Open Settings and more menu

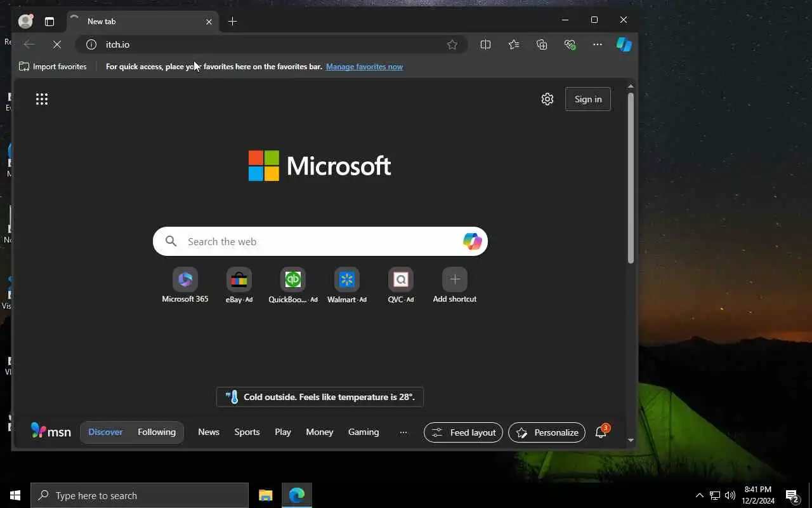pyautogui.click(x=598, y=44)
